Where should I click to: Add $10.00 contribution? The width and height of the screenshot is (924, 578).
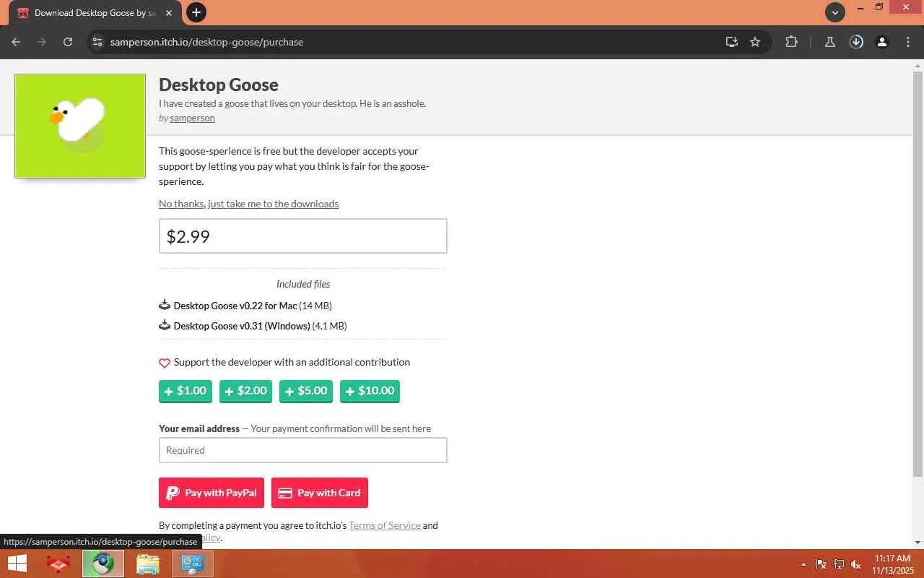tap(370, 391)
